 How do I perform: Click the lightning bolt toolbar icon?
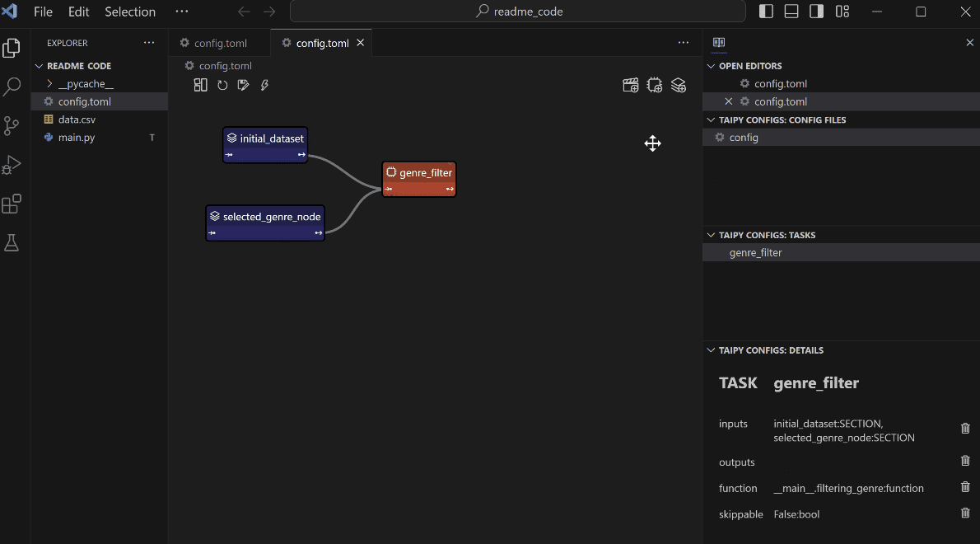(x=264, y=85)
